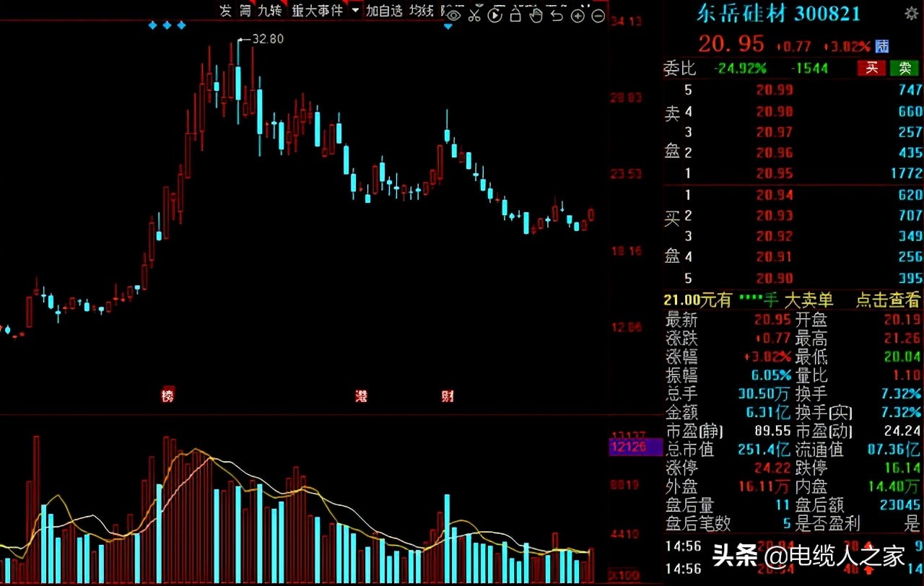Screen dimensions: 924x586
Task: Open the settings gear beside stock name
Action: pos(911,13)
